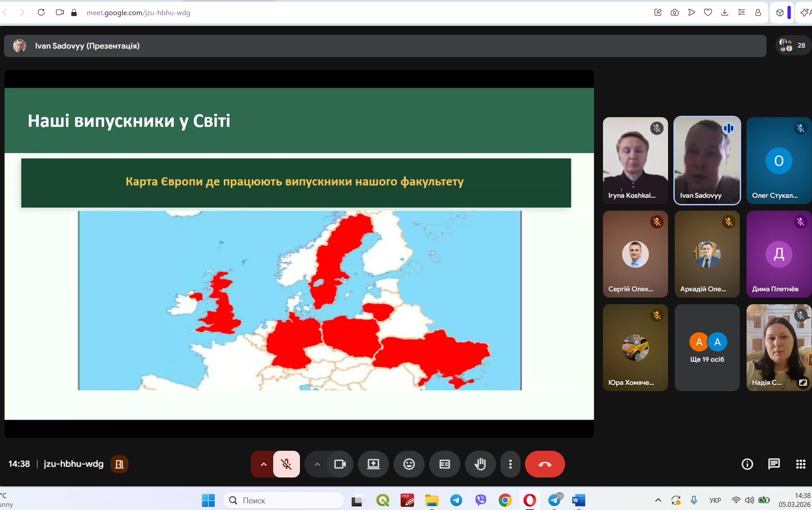Turn on closed captions
Image resolution: width=812 pixels, height=510 pixels.
[444, 464]
